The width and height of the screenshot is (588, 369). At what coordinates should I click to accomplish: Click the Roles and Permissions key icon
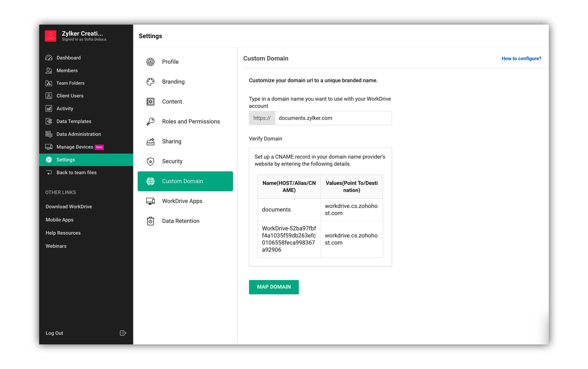[150, 122]
